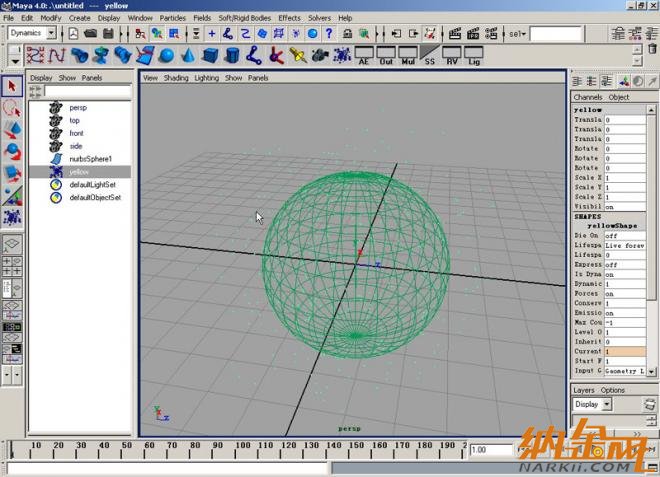Open the Dynamics menu set dropdown
660x477 pixels.
tap(32, 33)
